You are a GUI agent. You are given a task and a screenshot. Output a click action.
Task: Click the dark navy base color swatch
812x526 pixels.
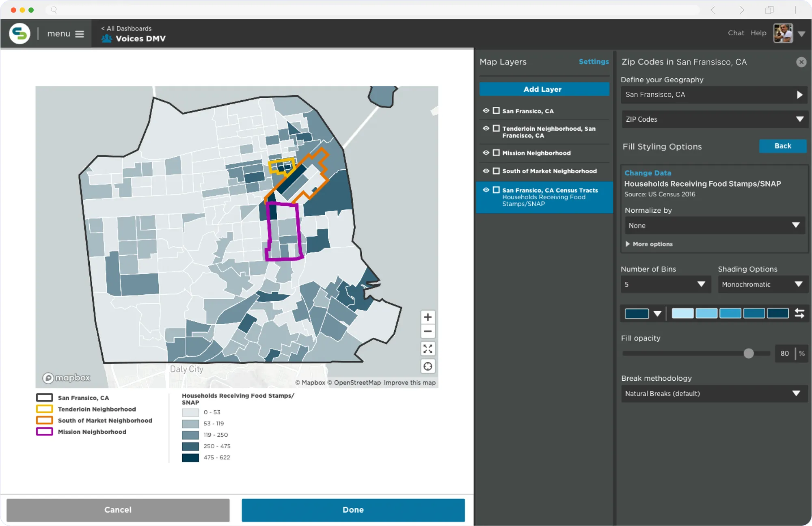pyautogui.click(x=636, y=314)
